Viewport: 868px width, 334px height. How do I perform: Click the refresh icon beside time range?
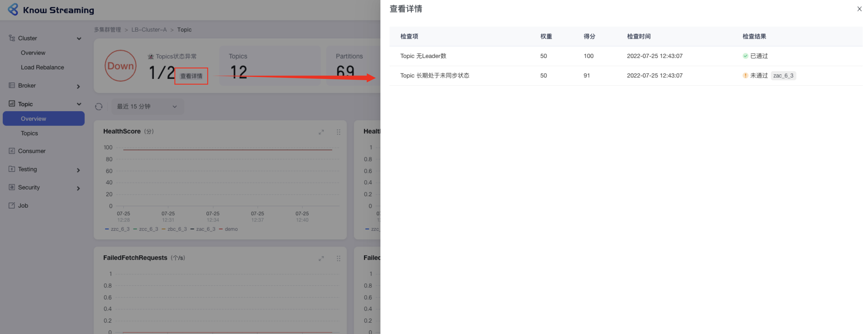pyautogui.click(x=99, y=107)
